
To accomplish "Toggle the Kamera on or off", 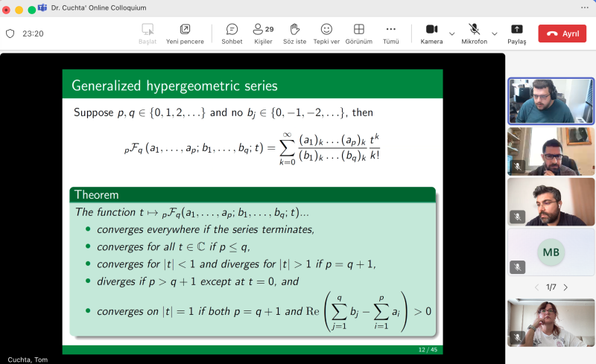I will [x=431, y=33].
